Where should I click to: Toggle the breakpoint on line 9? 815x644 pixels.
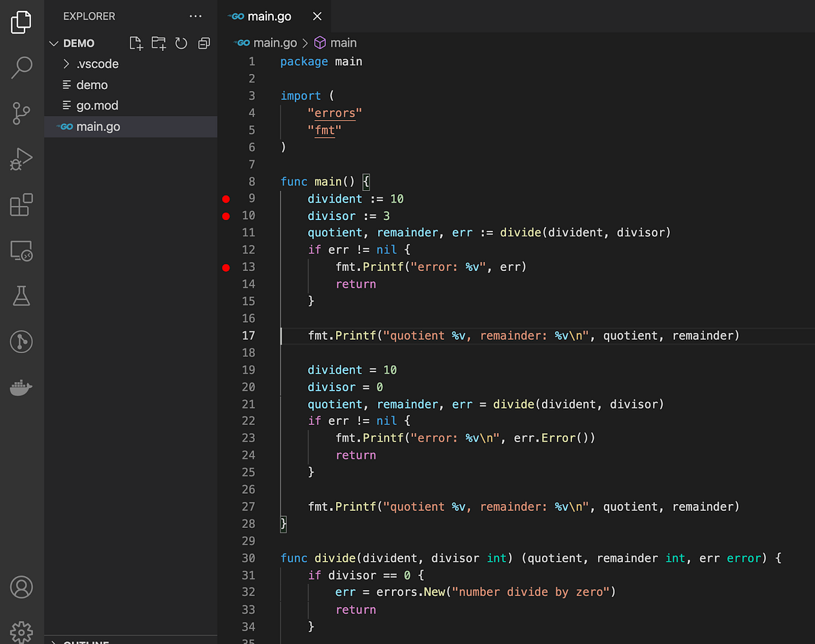[x=225, y=199]
